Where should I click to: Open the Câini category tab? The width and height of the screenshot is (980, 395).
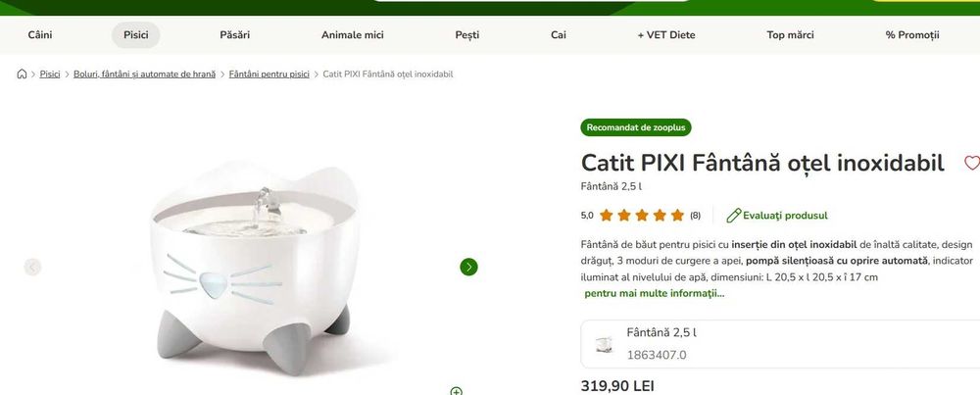click(40, 35)
